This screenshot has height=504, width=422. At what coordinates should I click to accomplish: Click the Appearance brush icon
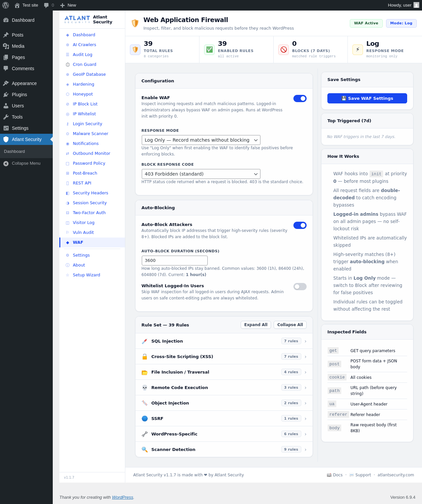(x=6, y=83)
